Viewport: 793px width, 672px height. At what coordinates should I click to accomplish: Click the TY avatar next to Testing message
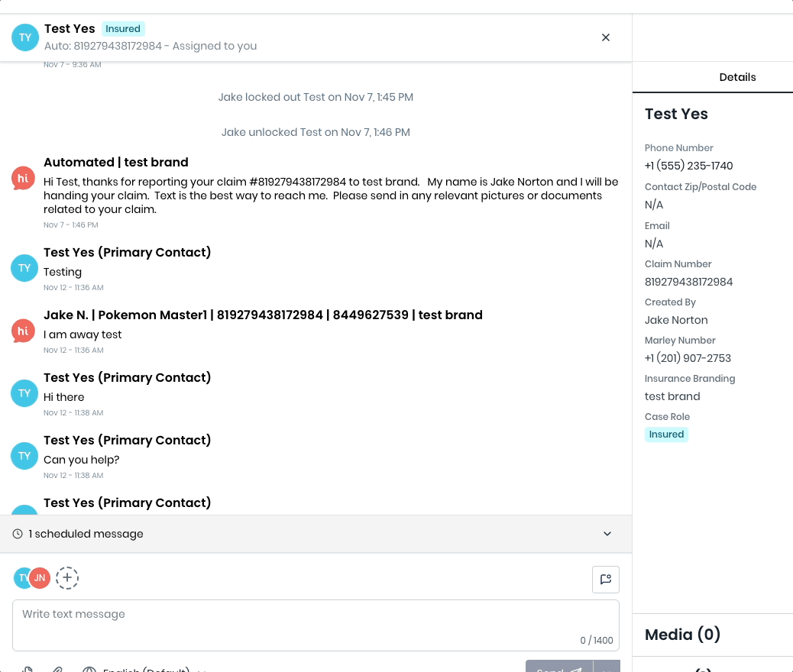click(x=24, y=268)
